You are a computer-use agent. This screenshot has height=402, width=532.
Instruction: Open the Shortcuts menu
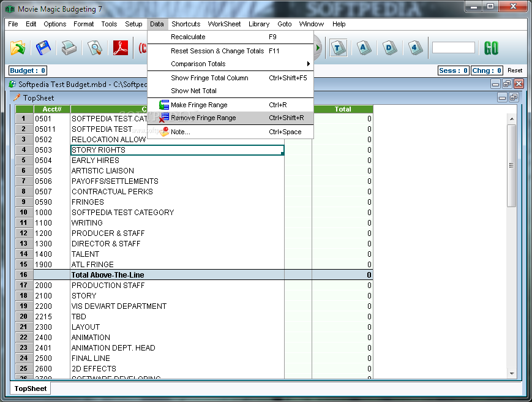[186, 24]
